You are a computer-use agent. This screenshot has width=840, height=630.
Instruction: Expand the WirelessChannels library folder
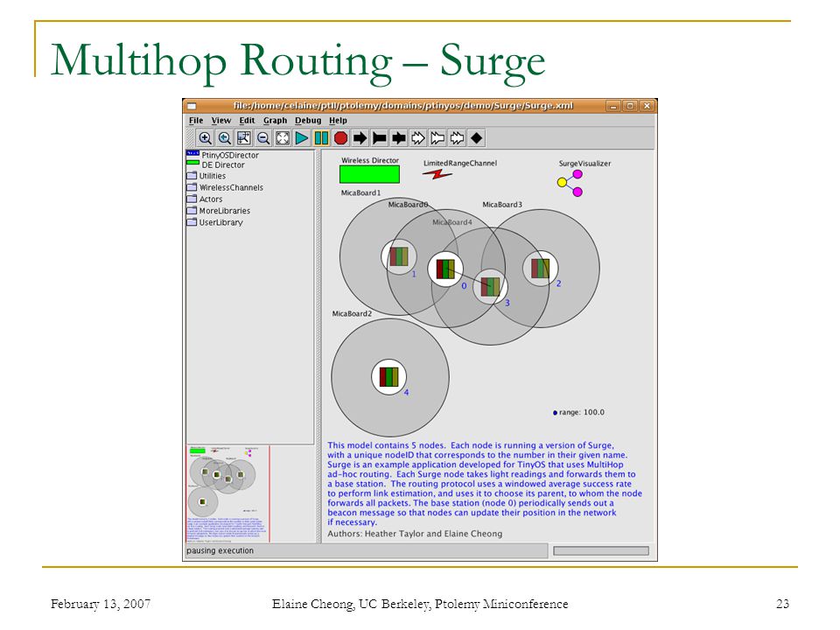click(x=225, y=187)
